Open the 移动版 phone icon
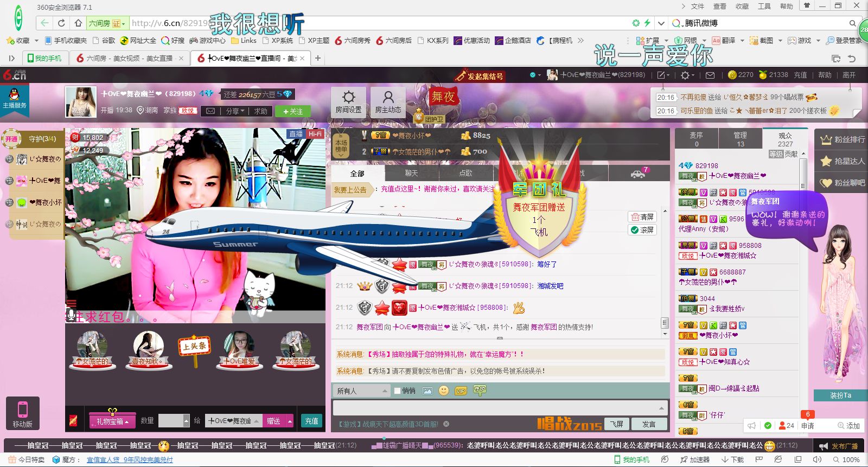 [x=23, y=414]
